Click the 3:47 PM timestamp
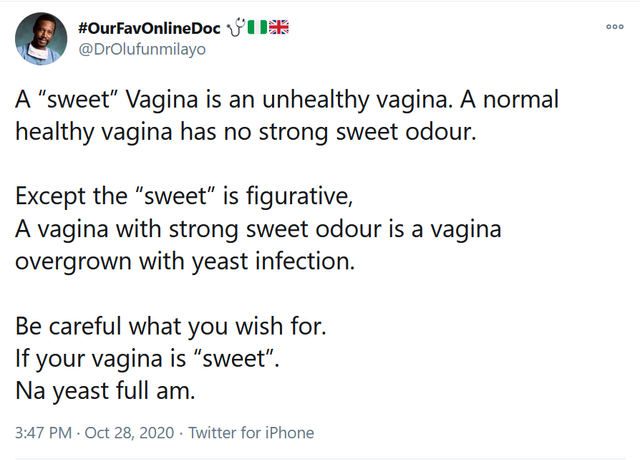The height and width of the screenshot is (460, 640). [43, 433]
